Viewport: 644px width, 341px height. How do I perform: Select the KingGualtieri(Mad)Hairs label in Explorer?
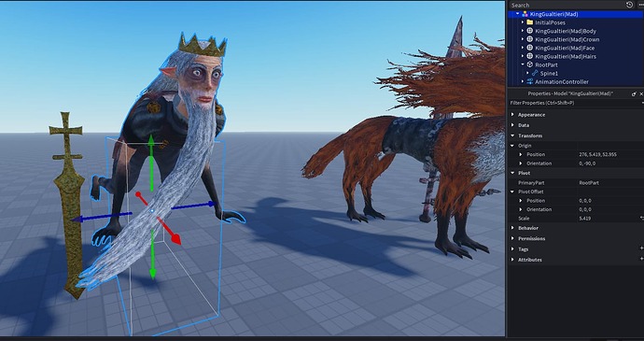tap(566, 56)
